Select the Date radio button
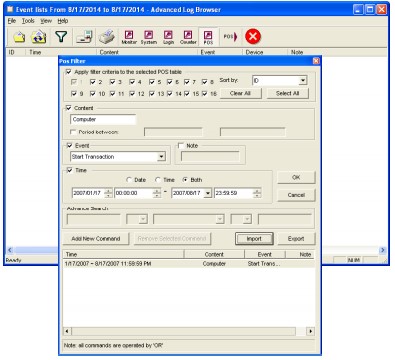 click(x=129, y=180)
